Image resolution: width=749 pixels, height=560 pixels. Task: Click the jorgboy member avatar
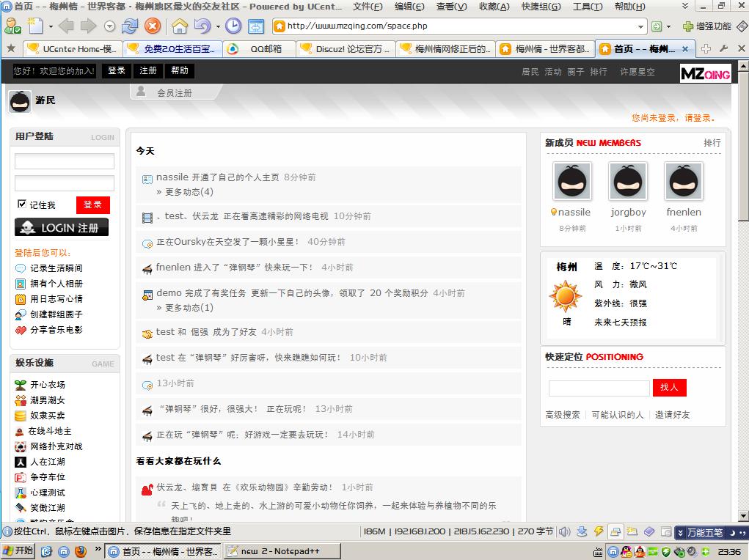click(x=628, y=181)
